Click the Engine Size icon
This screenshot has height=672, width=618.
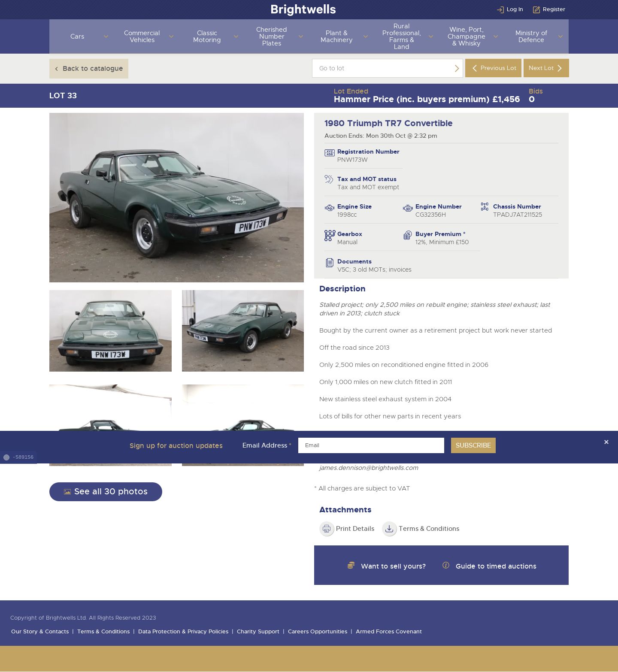(330, 208)
